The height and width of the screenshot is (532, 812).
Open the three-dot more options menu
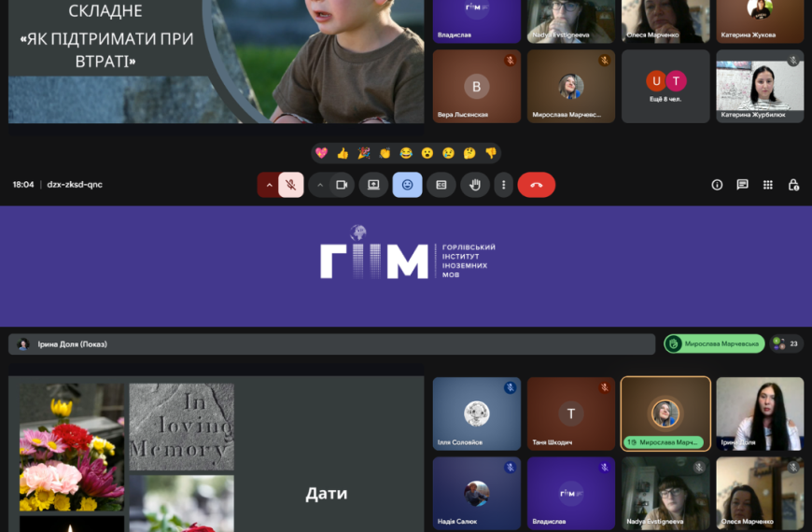tap(503, 185)
